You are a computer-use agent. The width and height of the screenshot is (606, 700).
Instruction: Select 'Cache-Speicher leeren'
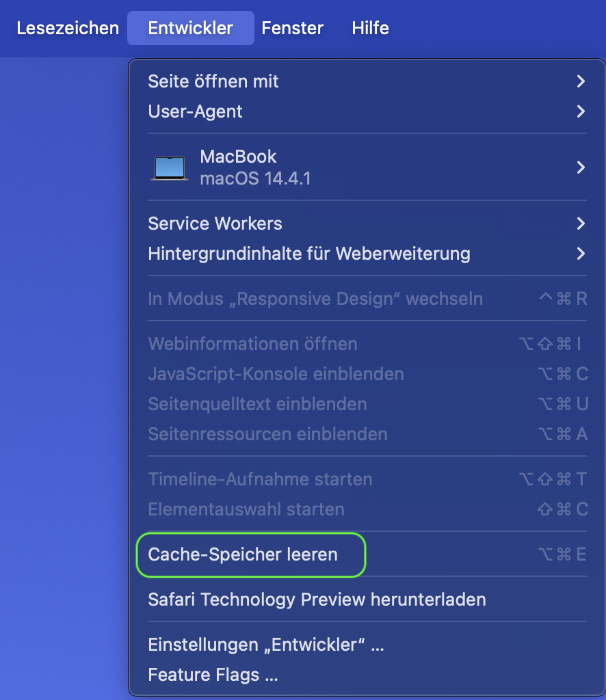243,554
